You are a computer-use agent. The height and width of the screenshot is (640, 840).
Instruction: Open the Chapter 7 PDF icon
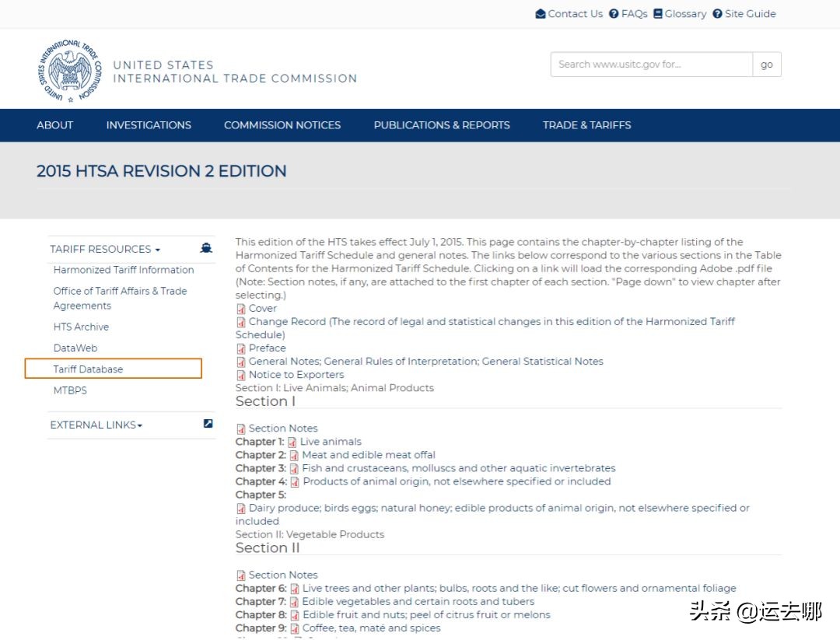tap(294, 603)
